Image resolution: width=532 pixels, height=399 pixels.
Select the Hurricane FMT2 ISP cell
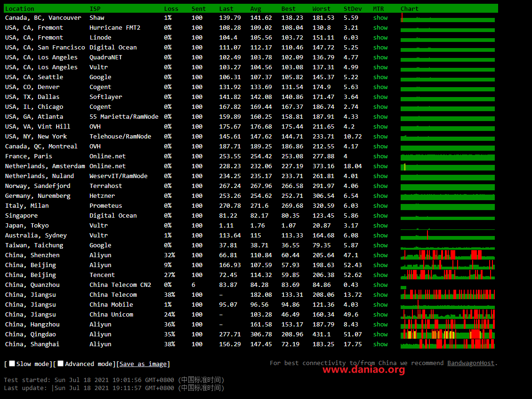pyautogui.click(x=115, y=27)
